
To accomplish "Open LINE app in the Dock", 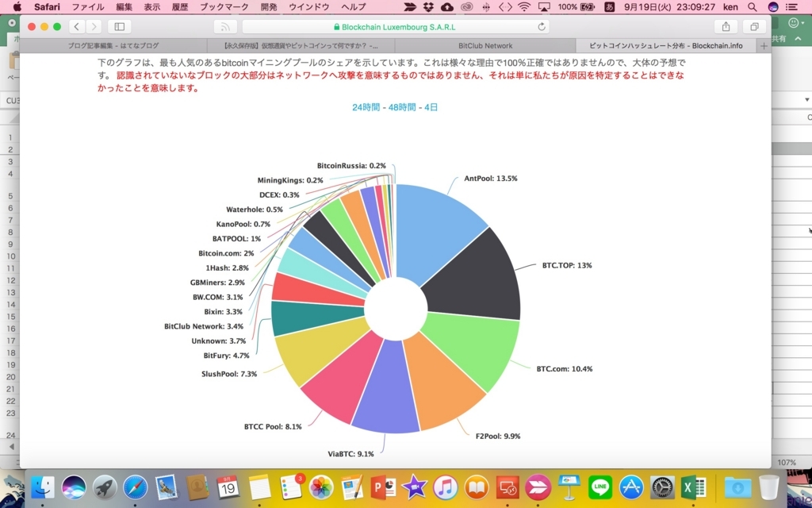I will coord(600,487).
